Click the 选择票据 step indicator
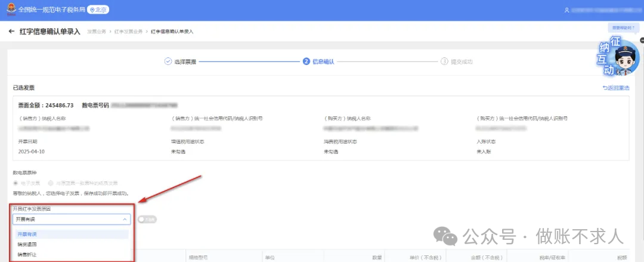The height and width of the screenshot is (262, 644). (x=180, y=61)
